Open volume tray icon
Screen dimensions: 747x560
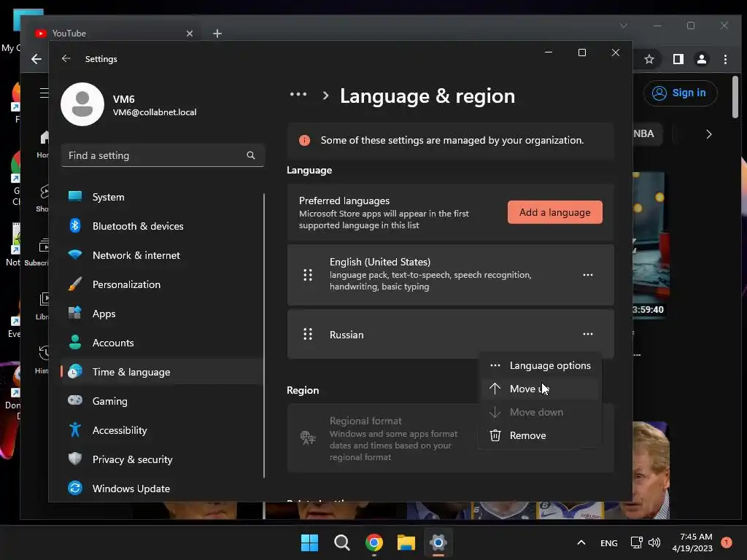click(x=654, y=542)
